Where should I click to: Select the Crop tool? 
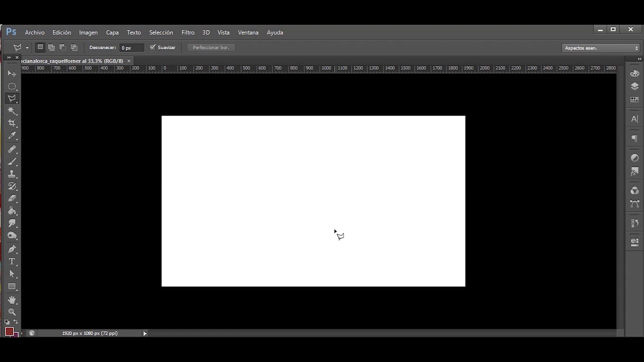pyautogui.click(x=12, y=123)
